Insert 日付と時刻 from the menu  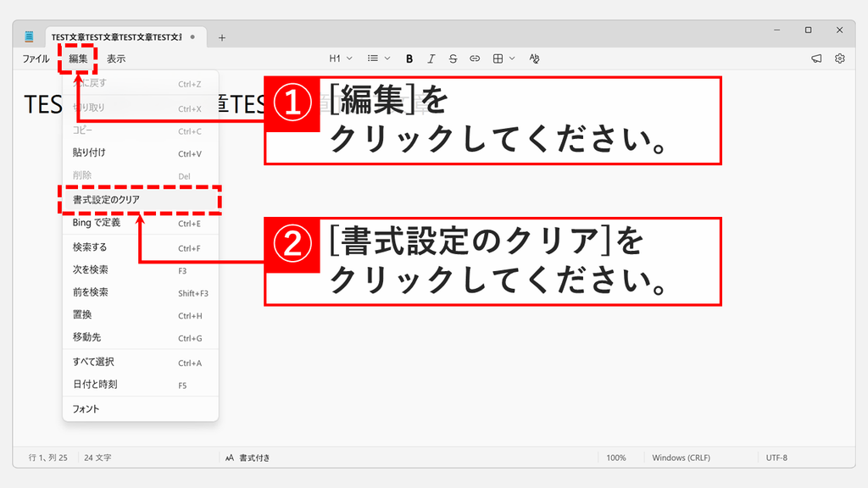pyautogui.click(x=141, y=385)
